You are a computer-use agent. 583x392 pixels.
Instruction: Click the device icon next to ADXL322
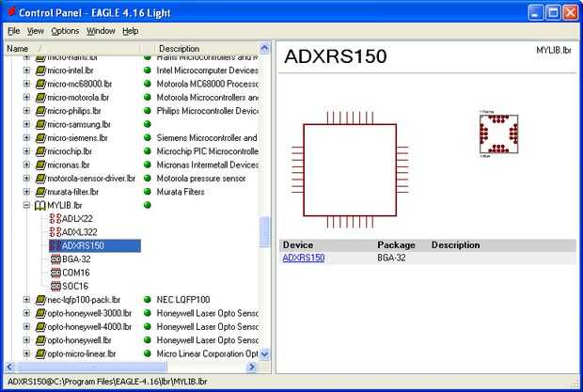pyautogui.click(x=55, y=232)
